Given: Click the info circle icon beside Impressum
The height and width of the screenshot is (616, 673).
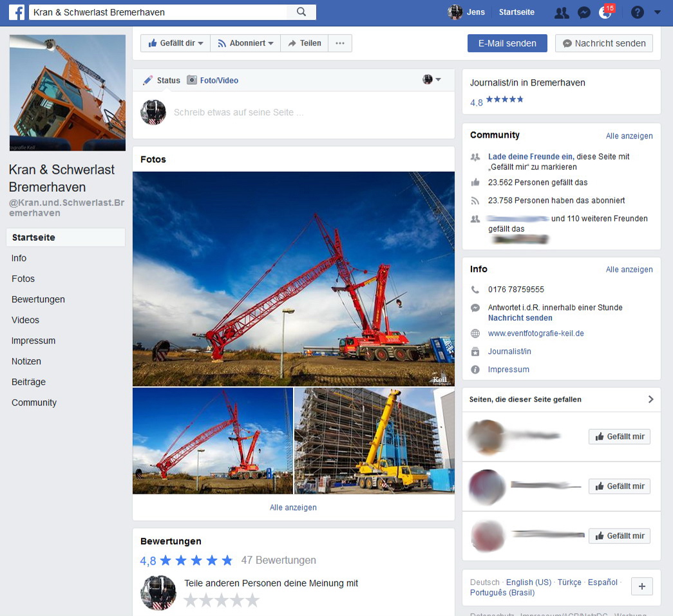Looking at the screenshot, I should pyautogui.click(x=475, y=369).
